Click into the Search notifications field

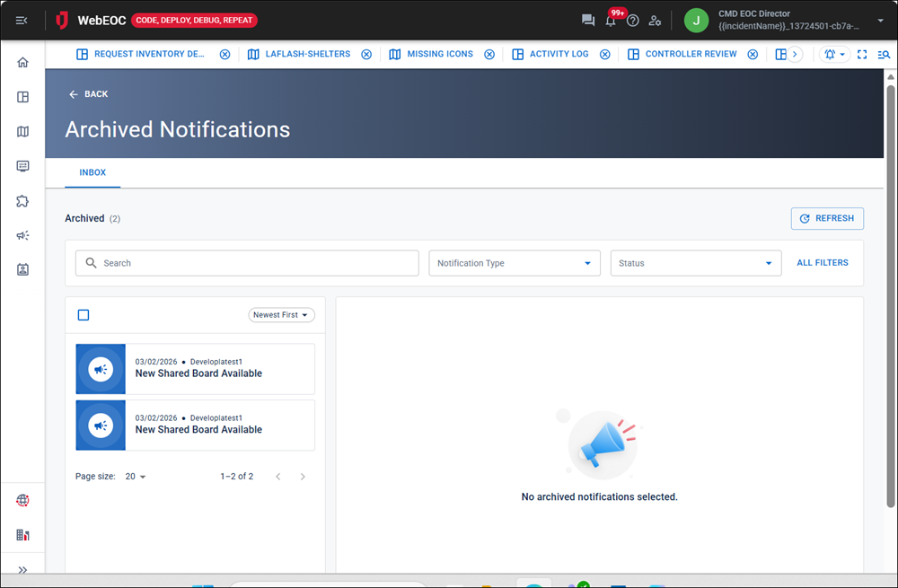coord(247,263)
